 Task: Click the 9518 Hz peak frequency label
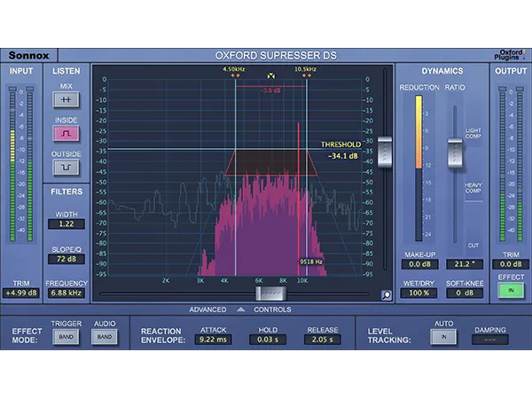pos(311,262)
